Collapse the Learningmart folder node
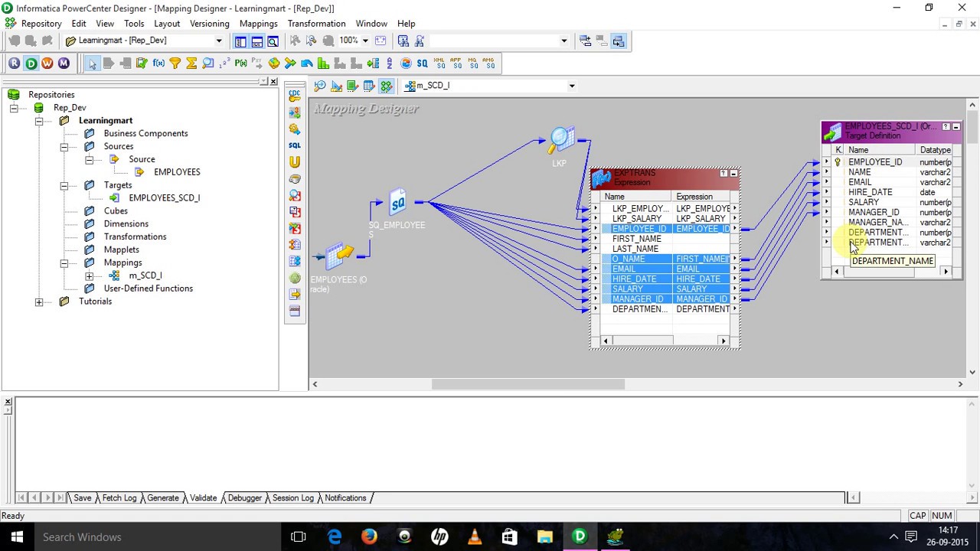980x551 pixels. point(39,121)
